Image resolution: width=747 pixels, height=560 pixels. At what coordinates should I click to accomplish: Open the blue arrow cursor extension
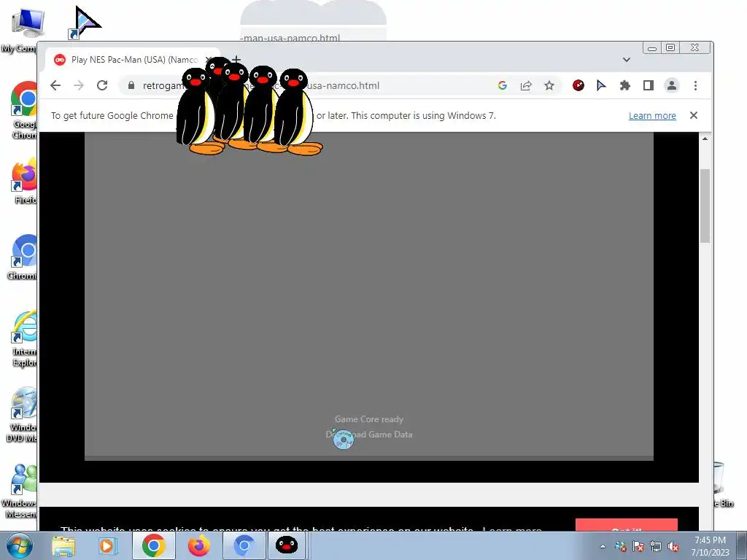(x=601, y=86)
